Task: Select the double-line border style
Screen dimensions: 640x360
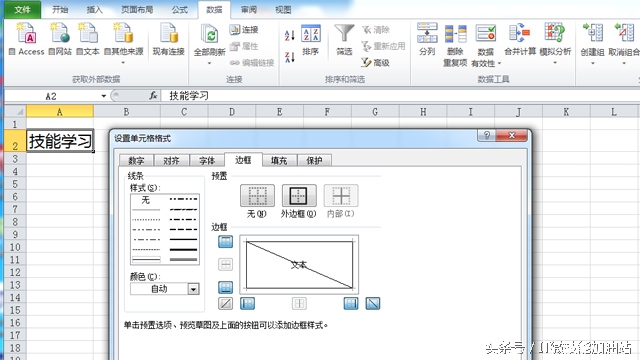Action: [x=184, y=259]
